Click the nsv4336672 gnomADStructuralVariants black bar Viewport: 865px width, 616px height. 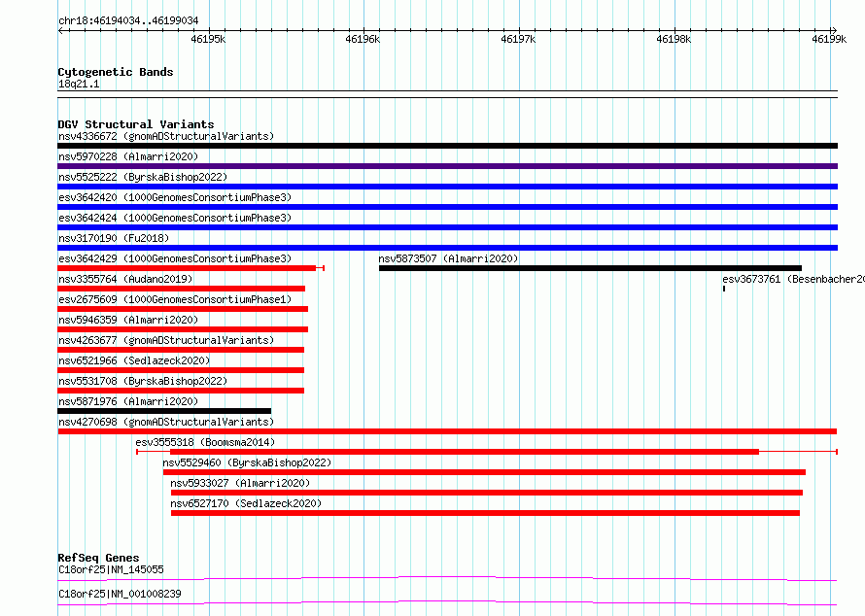tap(447, 146)
